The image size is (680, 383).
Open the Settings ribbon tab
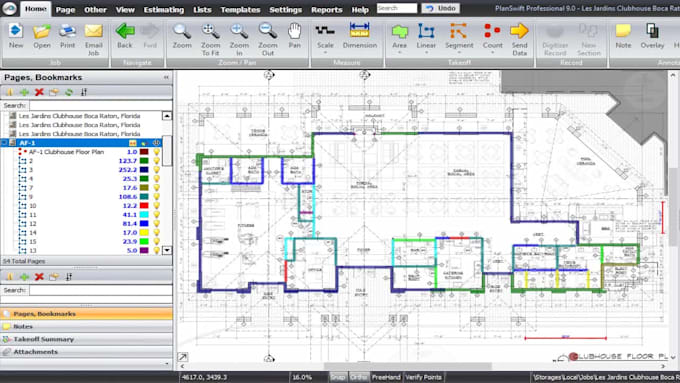285,10
